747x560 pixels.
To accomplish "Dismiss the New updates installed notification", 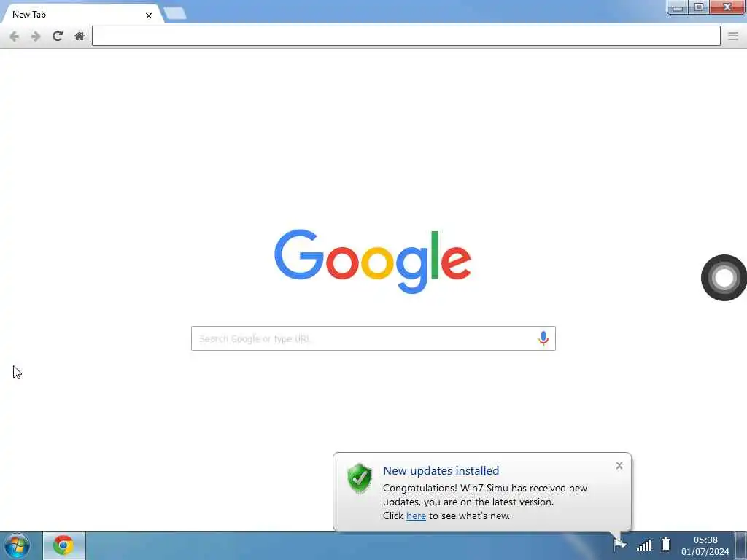I will (x=619, y=466).
